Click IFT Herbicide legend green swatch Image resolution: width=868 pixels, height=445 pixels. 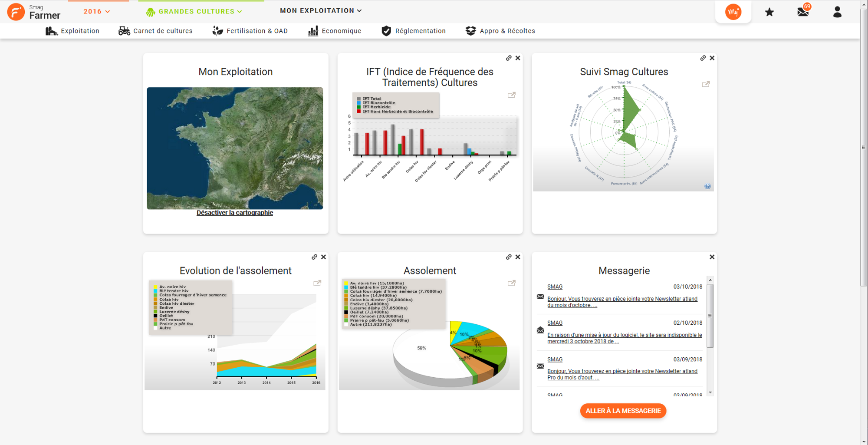(x=359, y=107)
